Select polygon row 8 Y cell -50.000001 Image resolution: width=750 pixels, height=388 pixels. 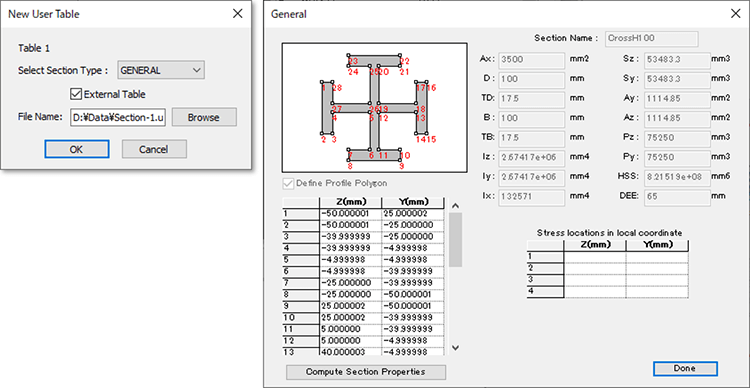tap(413, 295)
